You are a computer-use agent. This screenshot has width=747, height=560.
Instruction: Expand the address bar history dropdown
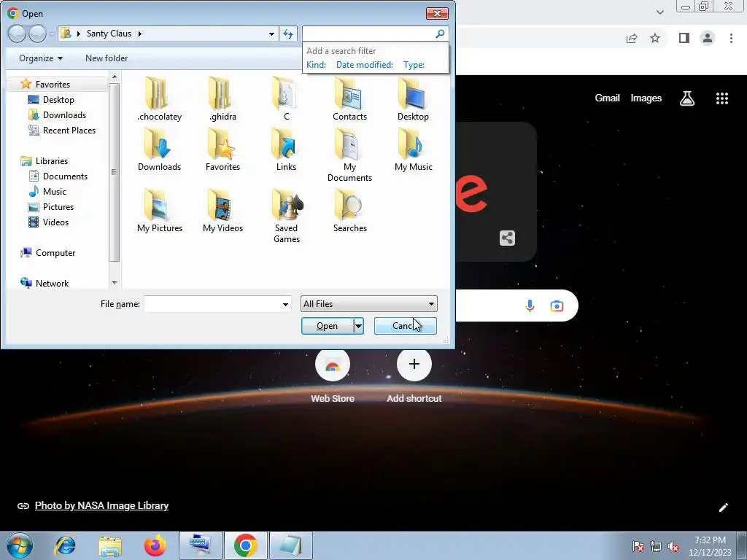(271, 34)
